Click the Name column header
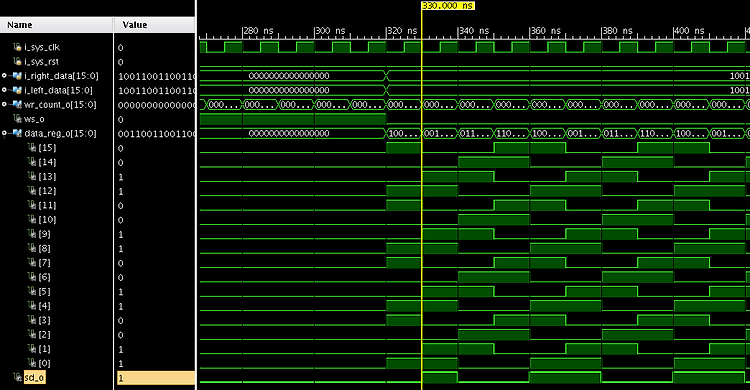This screenshot has width=750, height=390. [56, 25]
